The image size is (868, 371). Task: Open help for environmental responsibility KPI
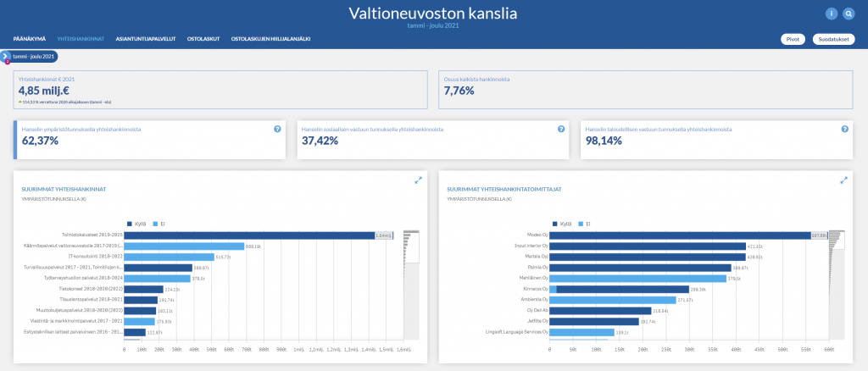tap(277, 129)
